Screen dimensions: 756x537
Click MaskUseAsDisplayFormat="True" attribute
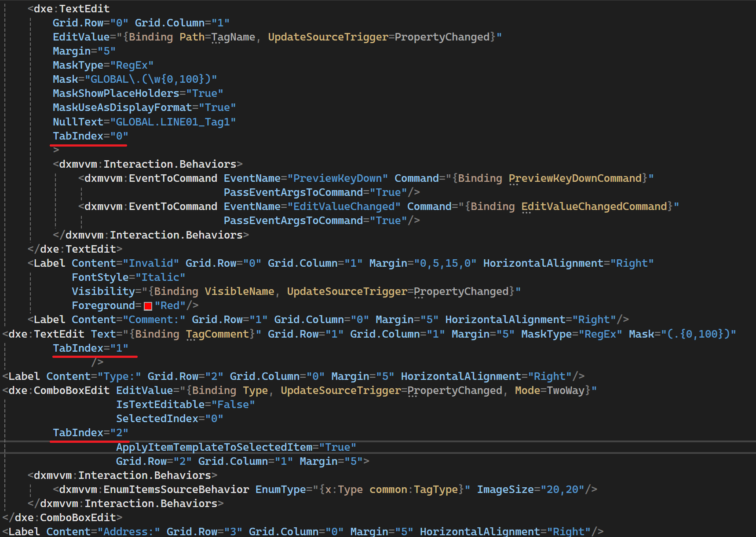point(144,107)
